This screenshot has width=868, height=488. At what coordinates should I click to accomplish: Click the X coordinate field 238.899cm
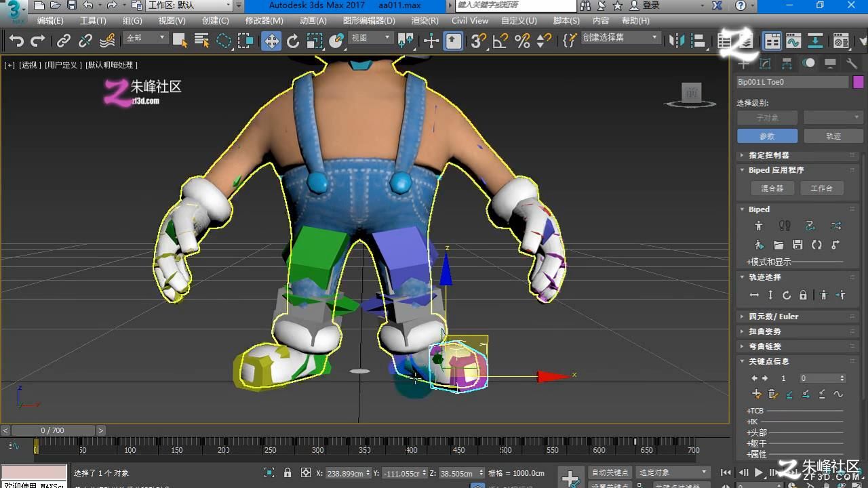click(x=346, y=473)
